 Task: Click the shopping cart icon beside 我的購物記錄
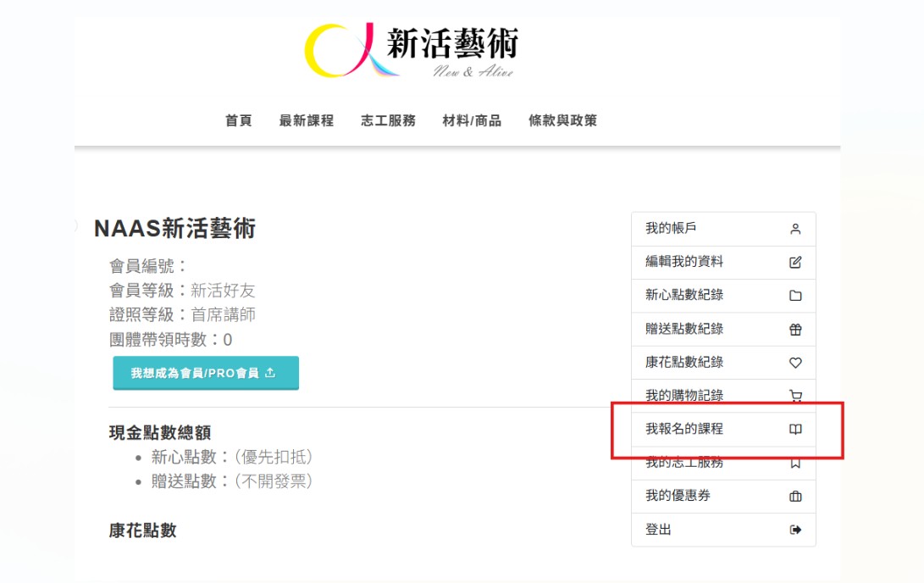click(x=795, y=396)
